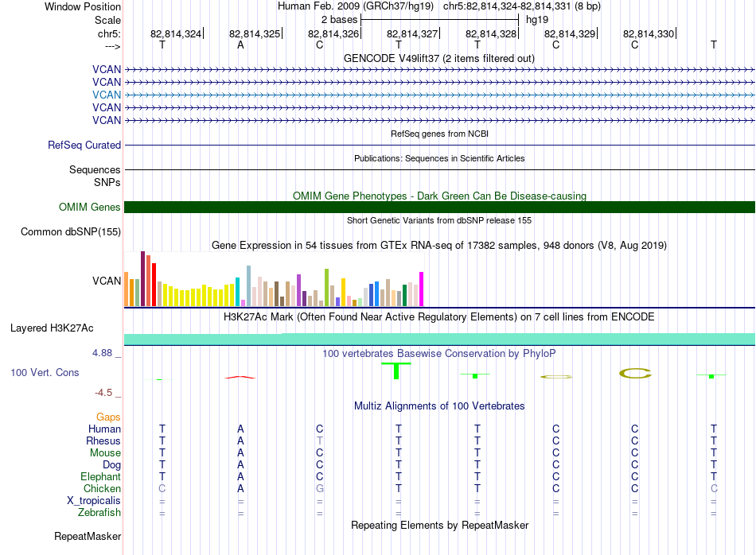
Task: Open the GENCODE V49lift37 track title
Action: pos(439,58)
